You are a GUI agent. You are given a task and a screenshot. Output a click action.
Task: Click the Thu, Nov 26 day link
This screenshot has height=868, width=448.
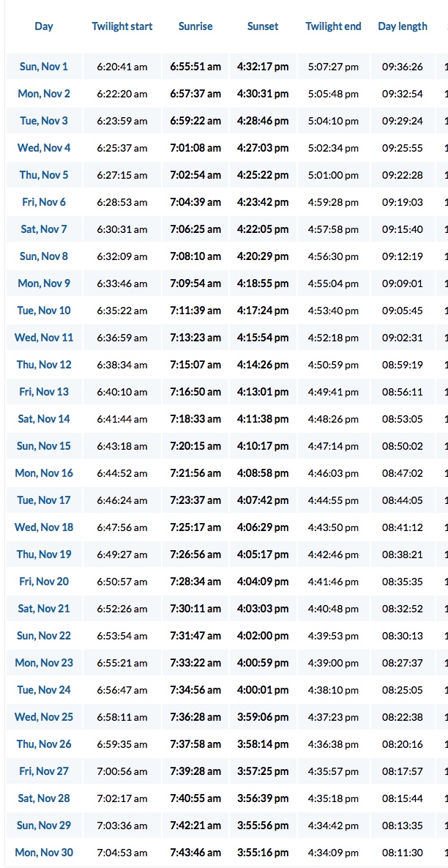[x=44, y=744]
